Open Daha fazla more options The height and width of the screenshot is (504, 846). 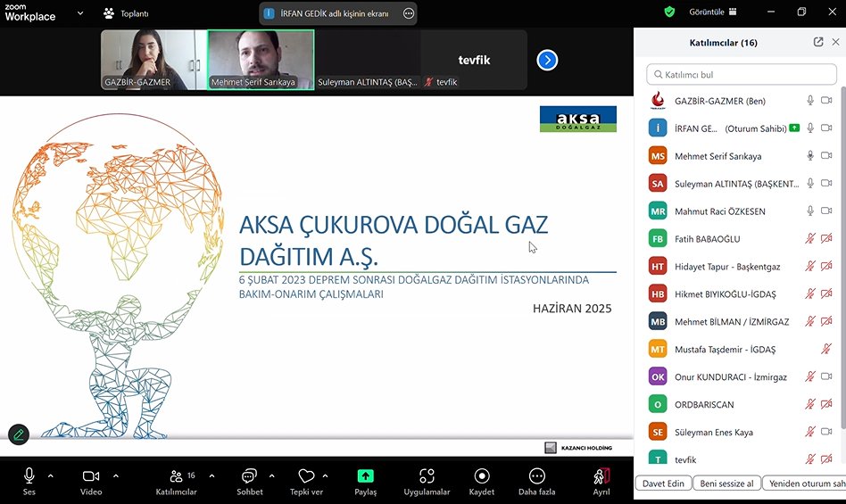point(536,482)
